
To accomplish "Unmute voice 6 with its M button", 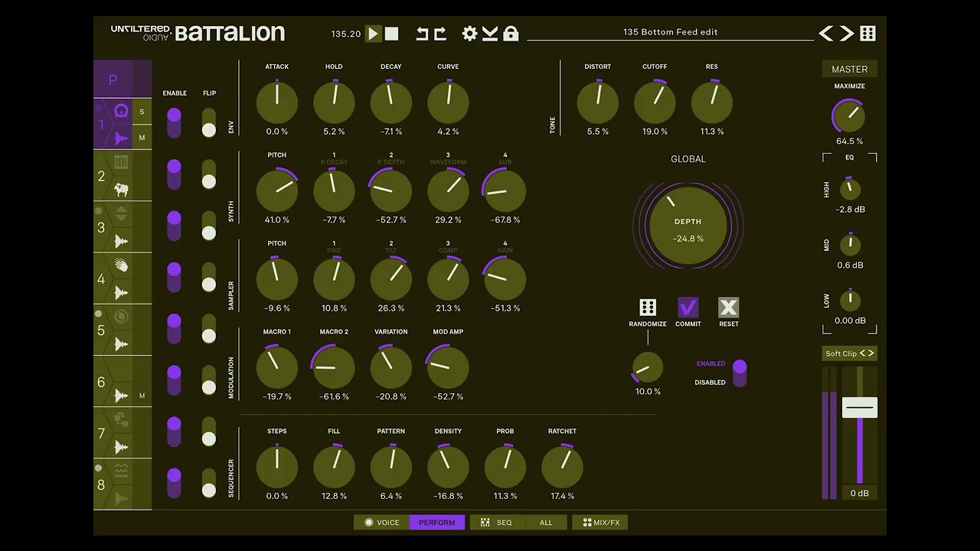I will pos(142,396).
